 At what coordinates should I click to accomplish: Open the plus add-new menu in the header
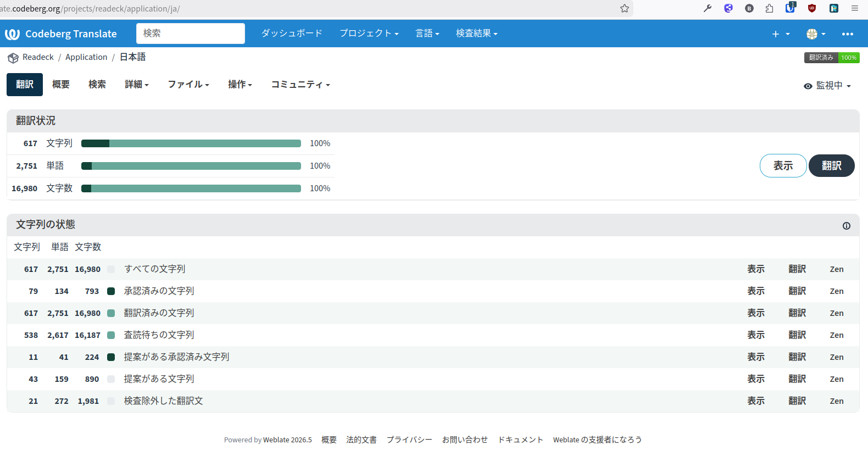781,34
